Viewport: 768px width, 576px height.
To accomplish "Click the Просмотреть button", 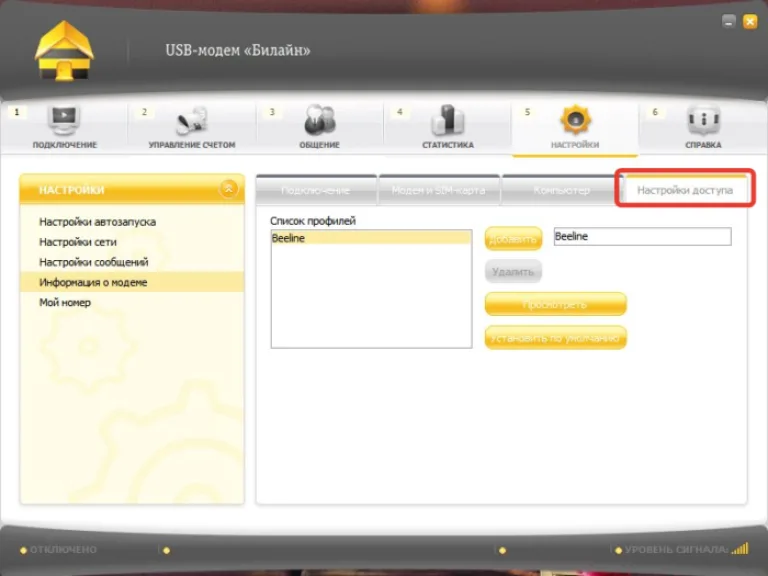I will pos(555,304).
